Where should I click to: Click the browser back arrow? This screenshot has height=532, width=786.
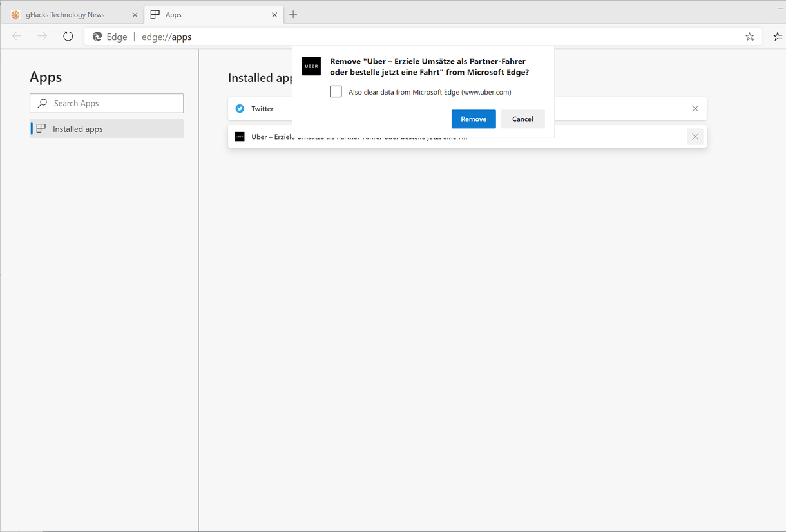tap(17, 37)
